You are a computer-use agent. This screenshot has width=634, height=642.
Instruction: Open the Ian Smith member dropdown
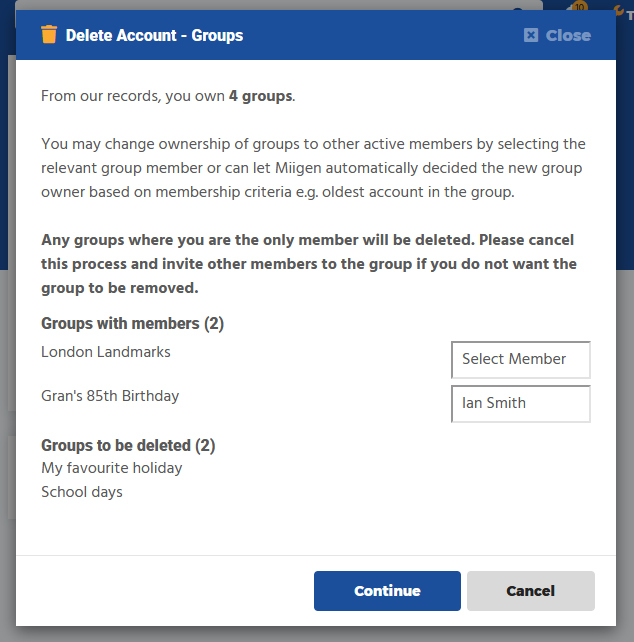pyautogui.click(x=520, y=404)
